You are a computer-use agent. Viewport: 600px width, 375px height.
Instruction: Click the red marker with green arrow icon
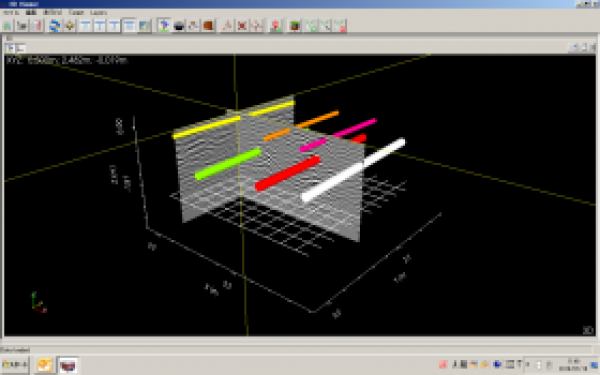[276, 26]
